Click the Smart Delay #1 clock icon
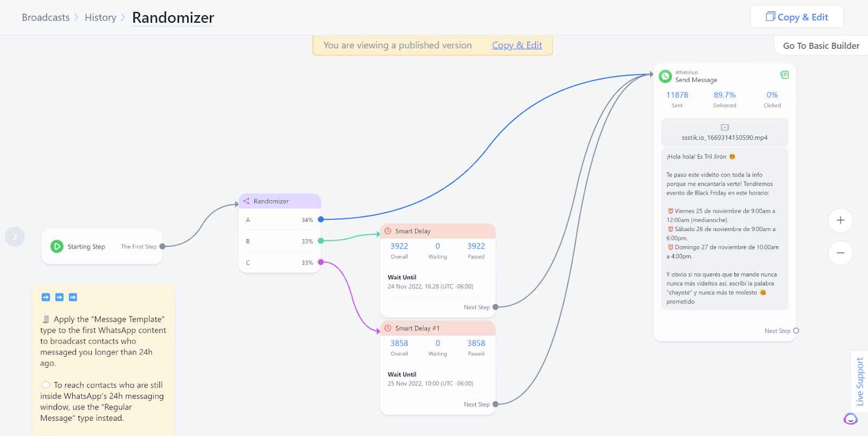The width and height of the screenshot is (868, 436). coord(388,328)
